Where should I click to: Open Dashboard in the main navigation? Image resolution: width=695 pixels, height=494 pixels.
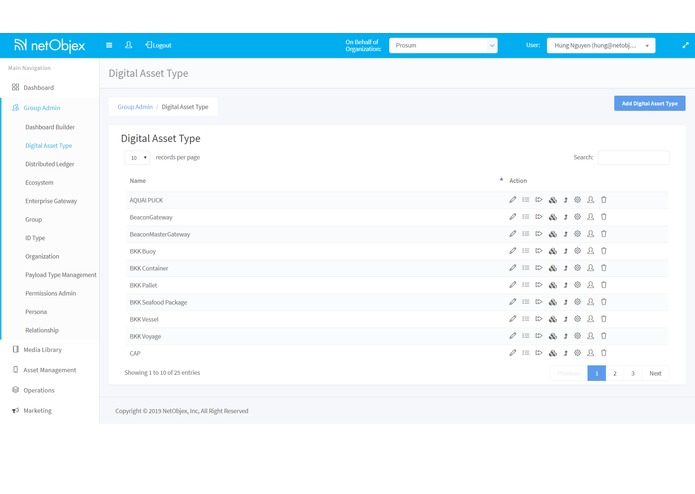39,88
